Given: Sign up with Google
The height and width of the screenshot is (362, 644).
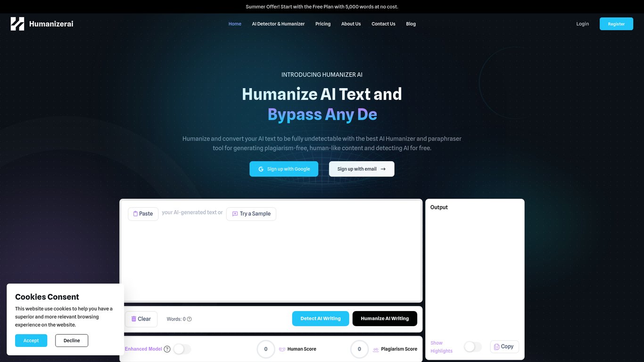Looking at the screenshot, I should (x=284, y=169).
